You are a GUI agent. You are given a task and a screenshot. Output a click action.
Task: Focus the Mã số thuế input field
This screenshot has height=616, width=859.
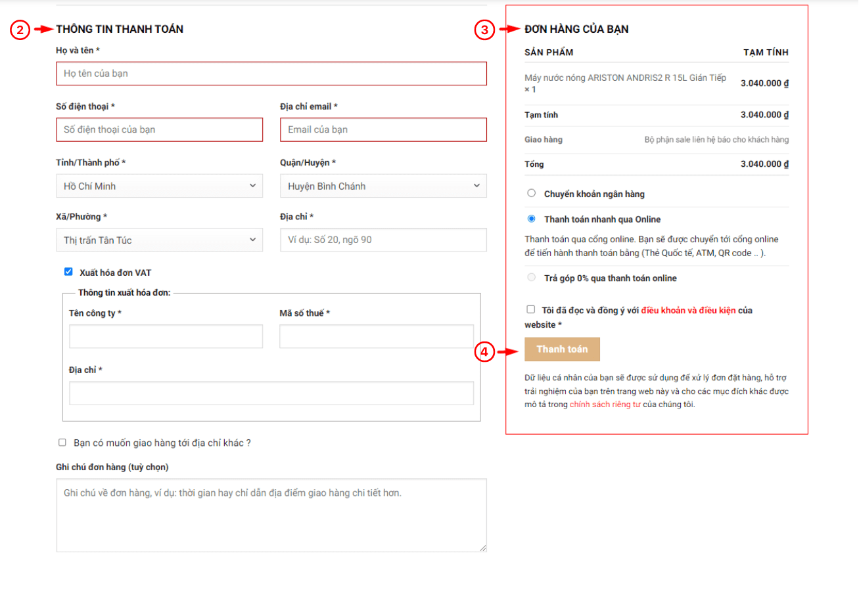(x=376, y=337)
